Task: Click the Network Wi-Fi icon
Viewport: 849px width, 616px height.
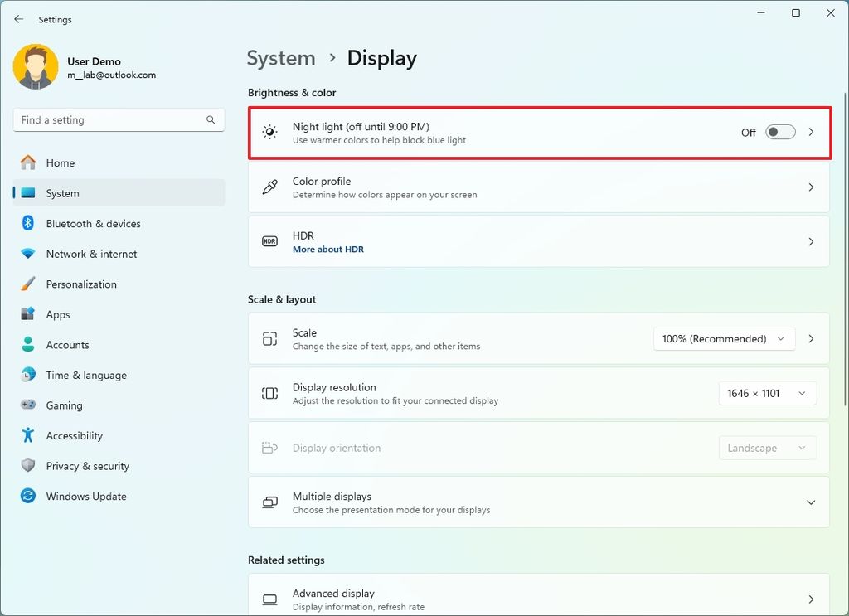Action: coord(28,254)
